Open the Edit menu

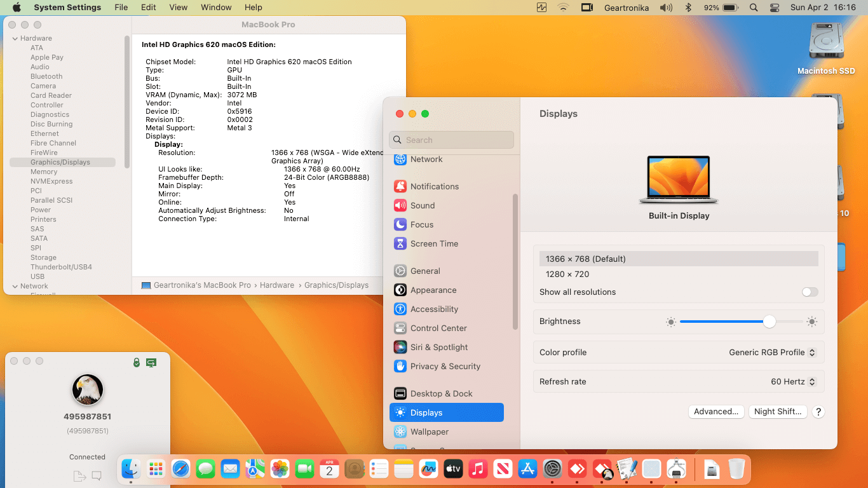coord(149,8)
